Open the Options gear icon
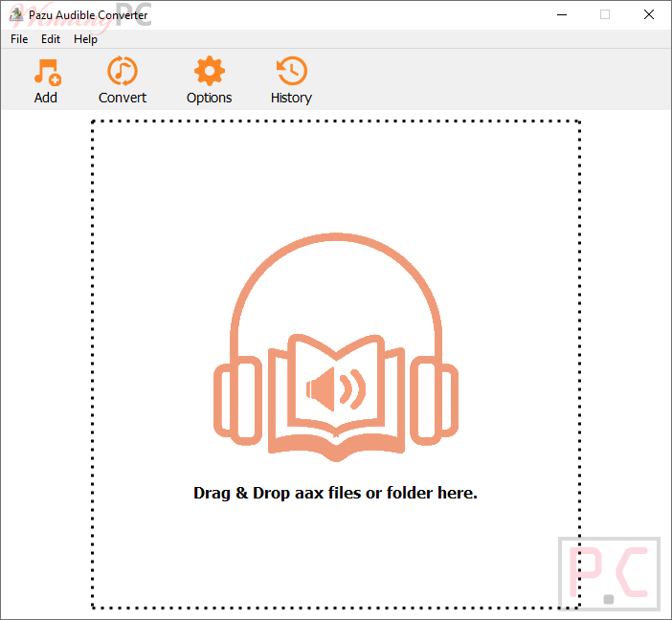672x620 pixels. click(x=209, y=71)
